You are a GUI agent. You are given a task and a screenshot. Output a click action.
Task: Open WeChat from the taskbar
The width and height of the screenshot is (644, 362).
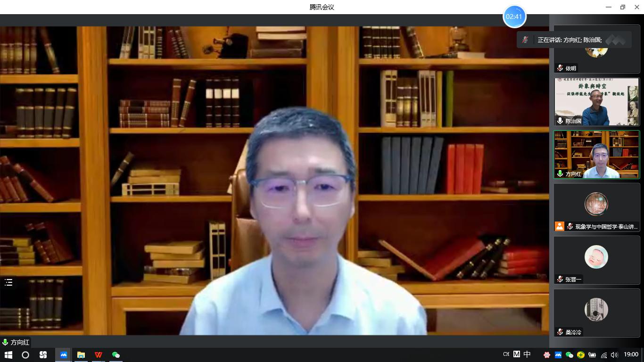pyautogui.click(x=116, y=355)
